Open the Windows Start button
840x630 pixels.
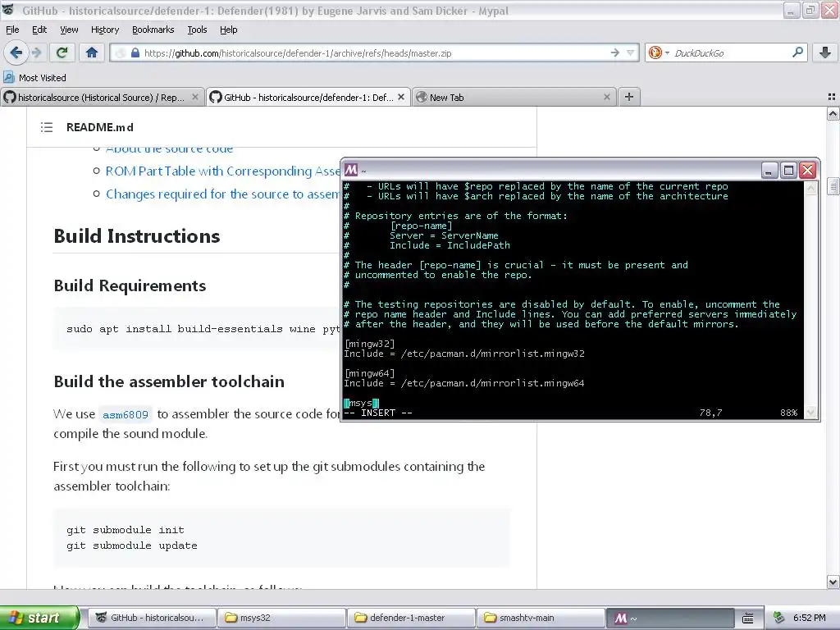coord(39,618)
